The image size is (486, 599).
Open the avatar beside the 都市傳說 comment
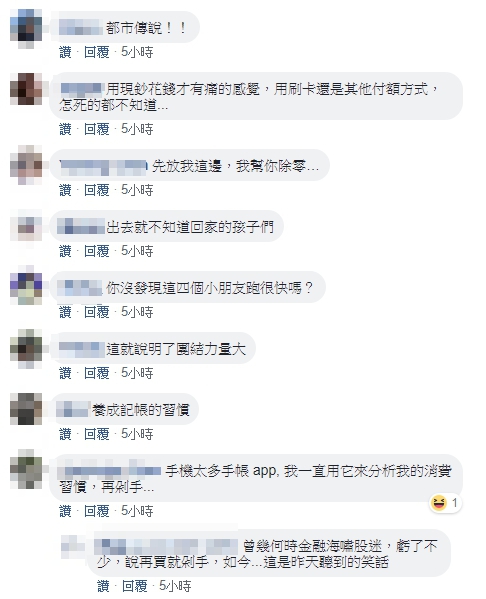point(26,28)
